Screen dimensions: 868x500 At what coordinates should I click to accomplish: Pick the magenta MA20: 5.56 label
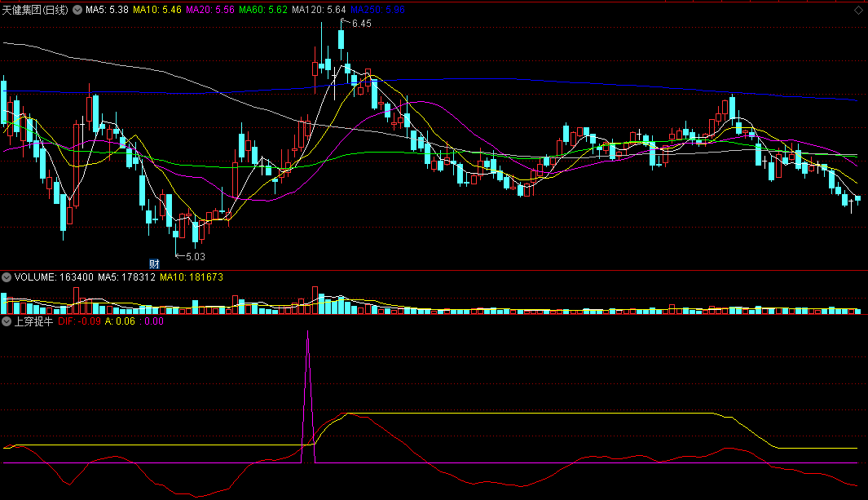(x=210, y=10)
